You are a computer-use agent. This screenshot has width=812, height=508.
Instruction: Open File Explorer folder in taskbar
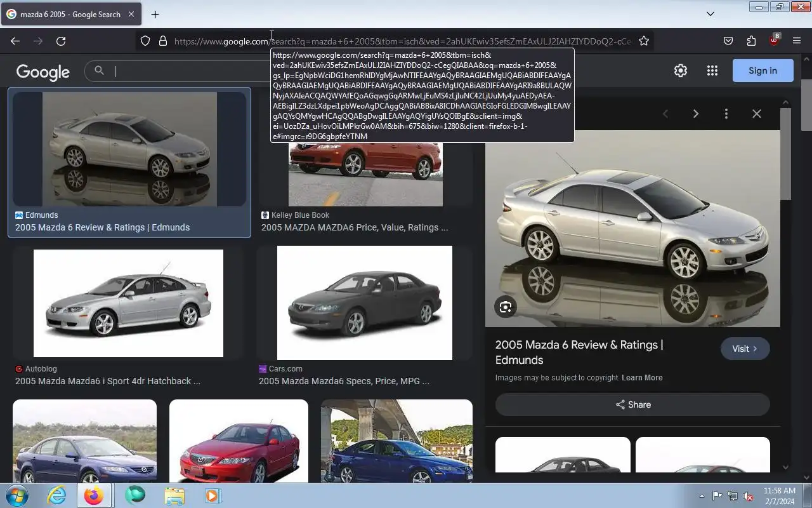coord(174,495)
